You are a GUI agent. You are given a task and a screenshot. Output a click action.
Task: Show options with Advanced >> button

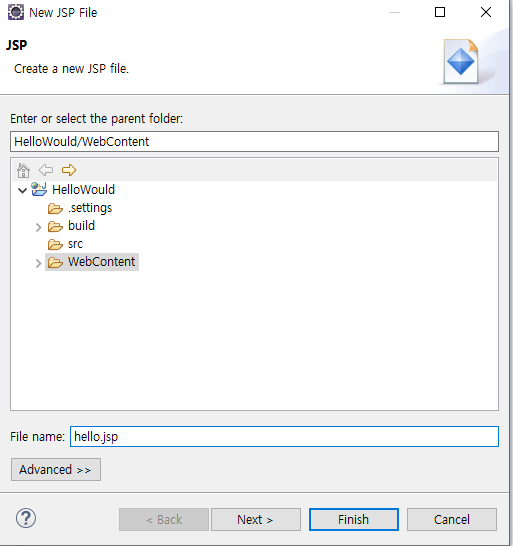pos(56,469)
